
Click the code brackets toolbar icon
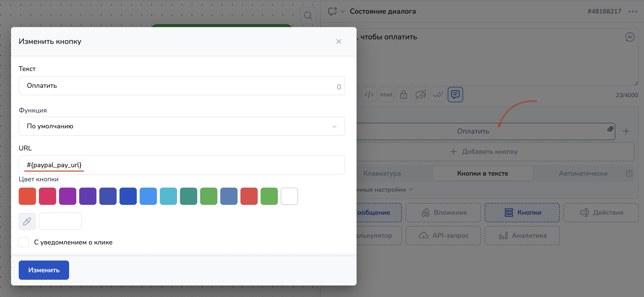(x=369, y=95)
